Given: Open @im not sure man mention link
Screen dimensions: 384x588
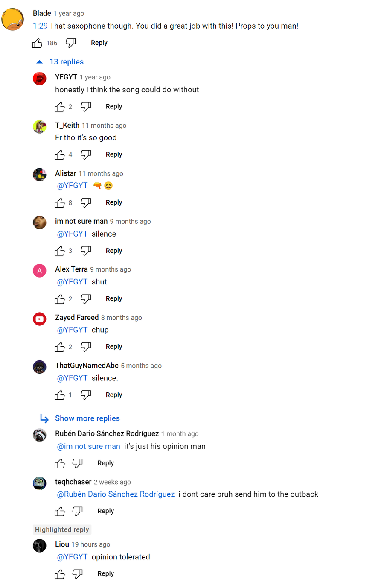Looking at the screenshot, I should 89,446.
